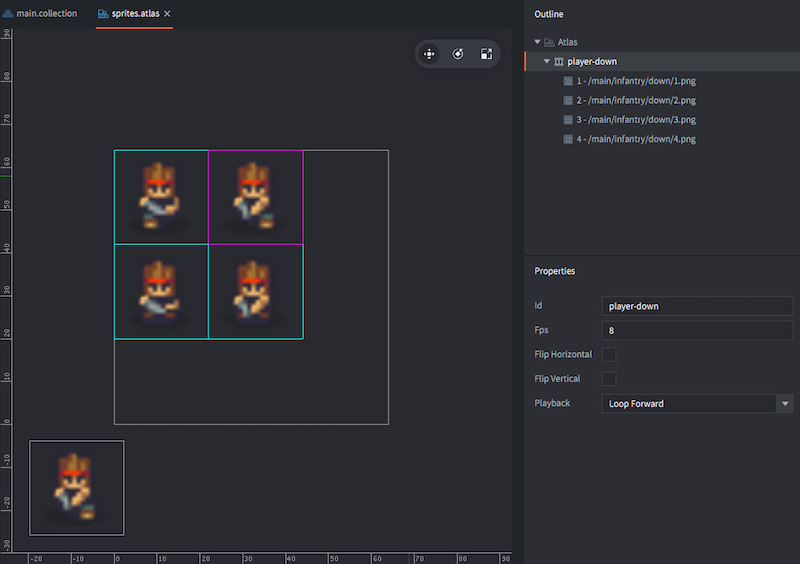
Task: Select the Scale tool in viewport toolbar
Action: 486,54
